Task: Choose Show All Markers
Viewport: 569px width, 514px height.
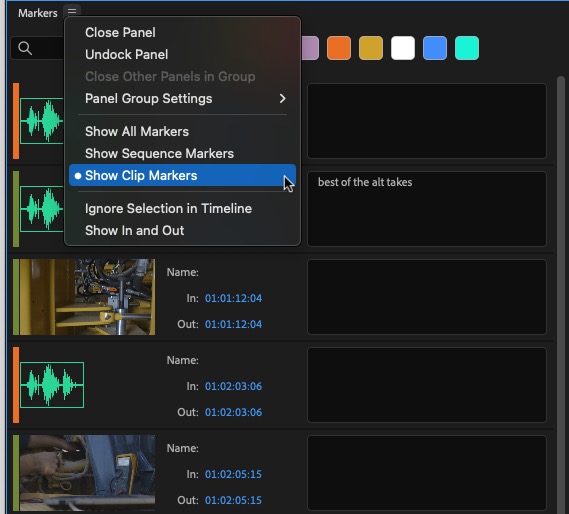Action: [137, 132]
